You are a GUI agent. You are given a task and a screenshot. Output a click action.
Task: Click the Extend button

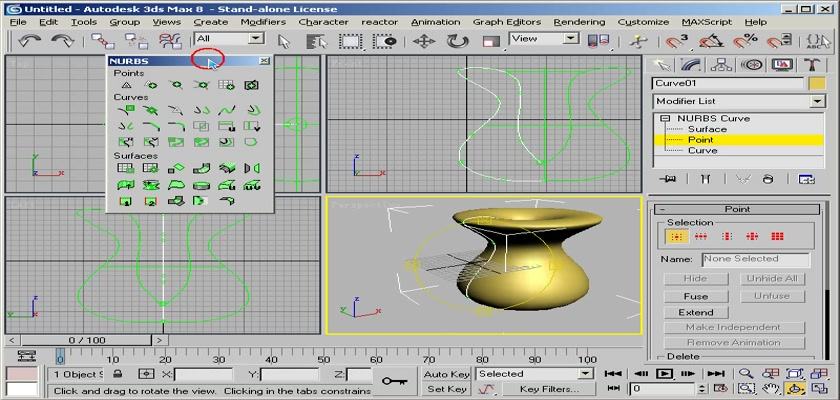pyautogui.click(x=696, y=312)
